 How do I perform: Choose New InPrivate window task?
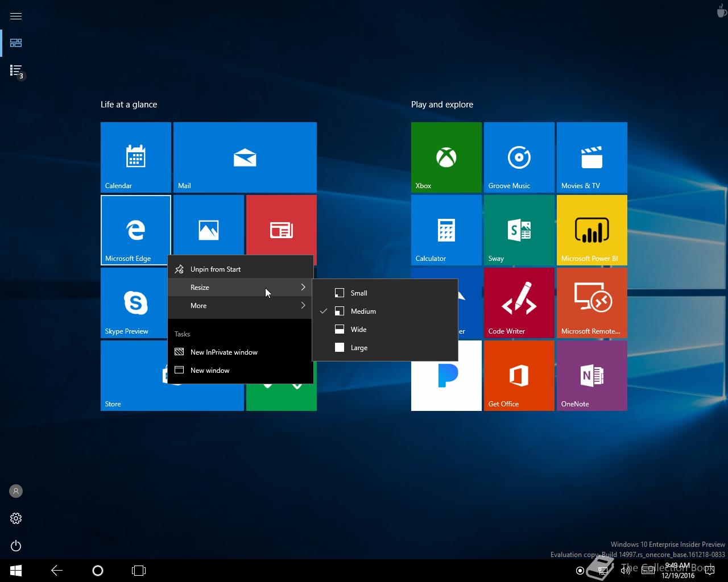click(x=241, y=352)
